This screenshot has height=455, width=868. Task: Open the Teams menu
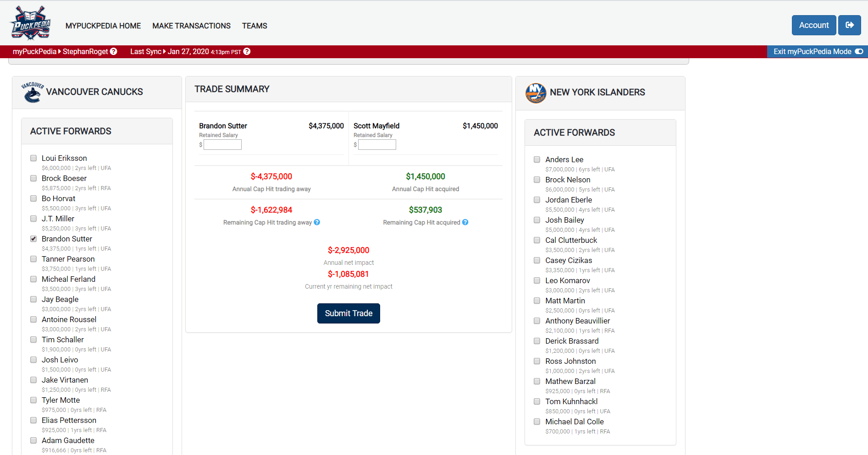pos(254,26)
